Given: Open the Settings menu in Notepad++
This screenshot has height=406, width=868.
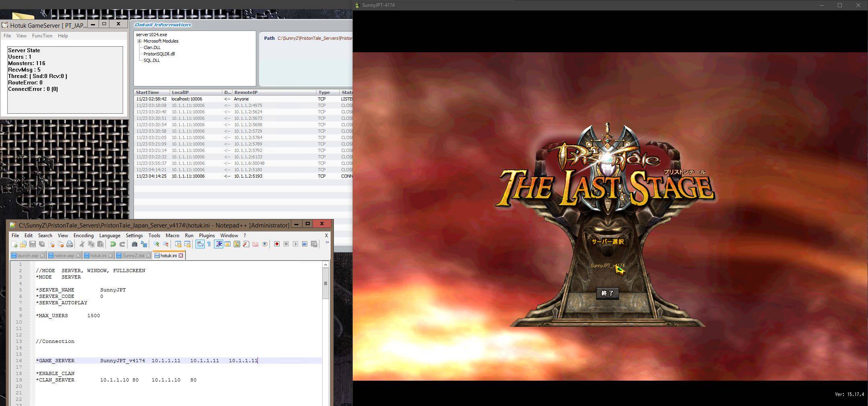Looking at the screenshot, I should tap(134, 236).
